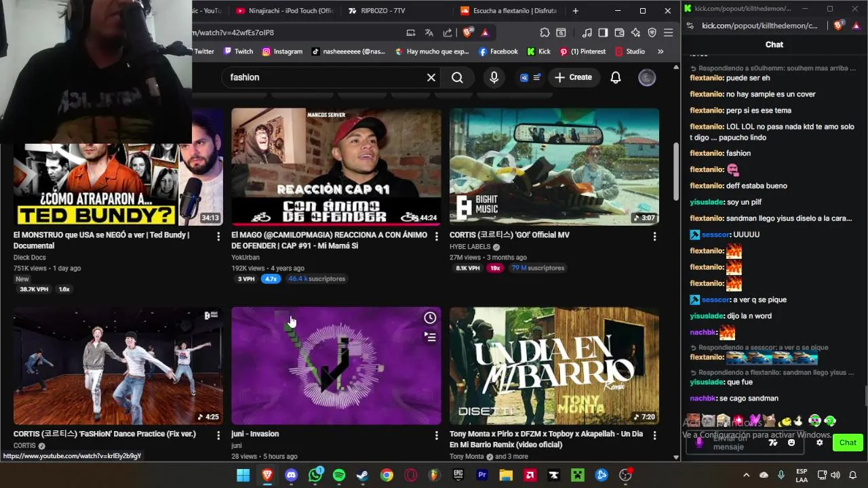Open the Instagram bookmark
This screenshot has width=868, height=488.
pos(282,52)
